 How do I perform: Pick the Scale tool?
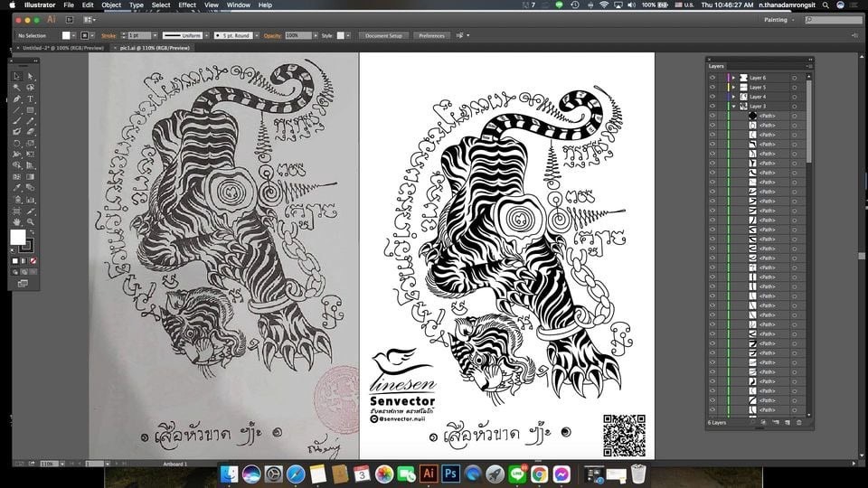(31, 144)
